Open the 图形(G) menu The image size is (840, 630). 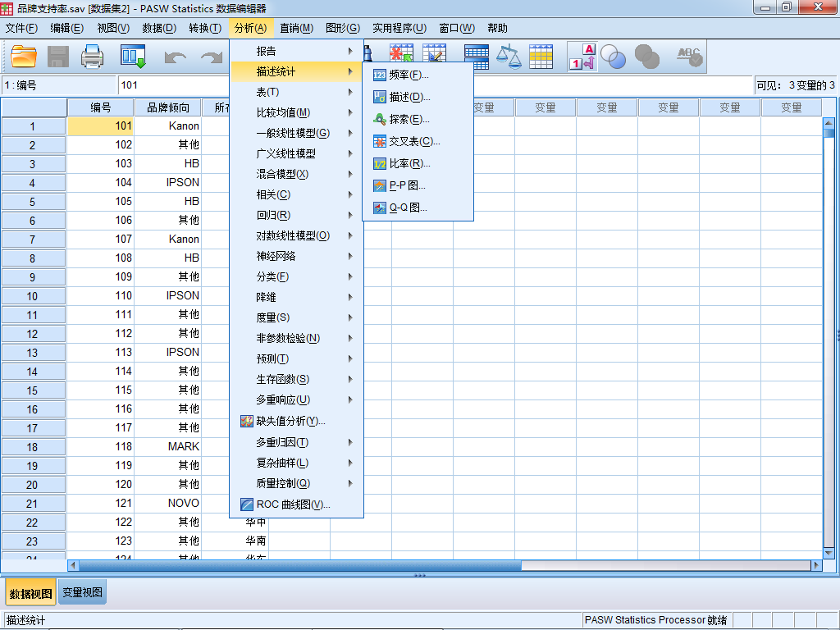tap(343, 28)
